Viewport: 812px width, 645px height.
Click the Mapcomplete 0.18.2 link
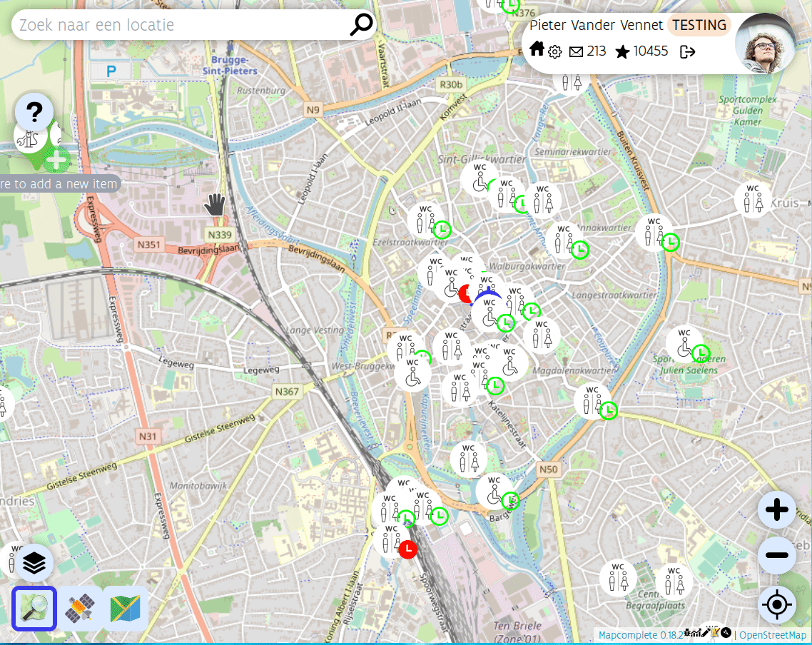[640, 635]
